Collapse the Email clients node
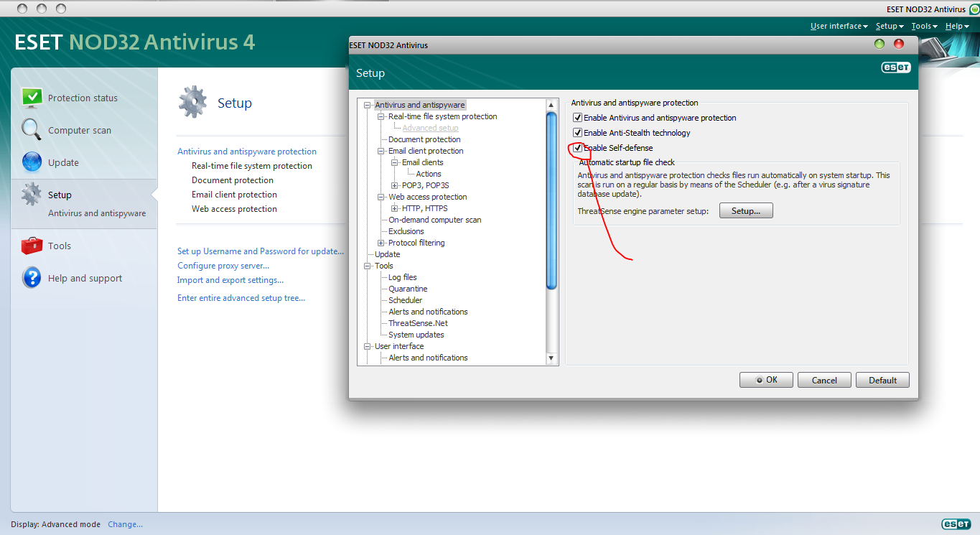Screen dimensions: 980x535 395,162
